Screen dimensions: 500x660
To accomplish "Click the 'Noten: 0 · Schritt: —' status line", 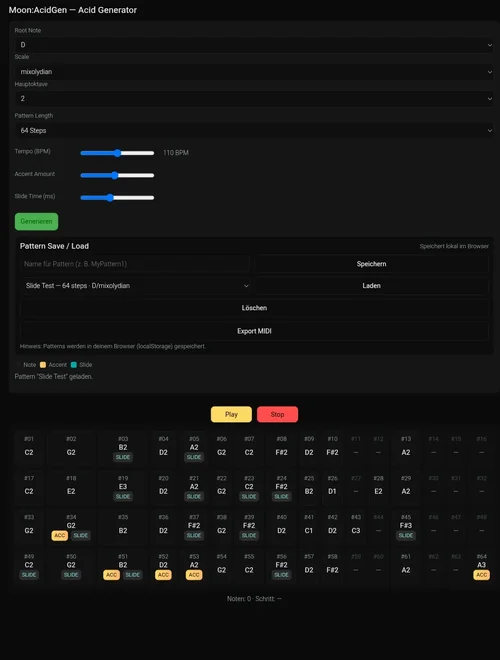I will 254,599.
